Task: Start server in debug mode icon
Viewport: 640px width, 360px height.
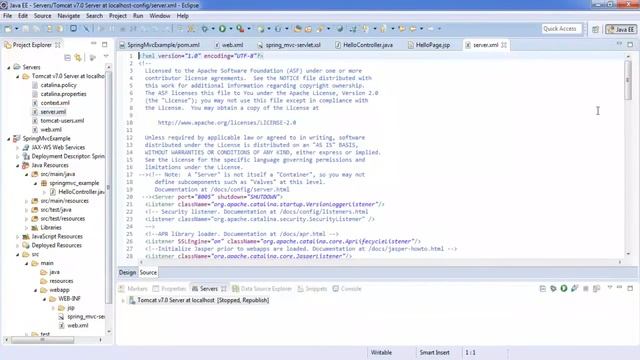Action: tap(553, 288)
